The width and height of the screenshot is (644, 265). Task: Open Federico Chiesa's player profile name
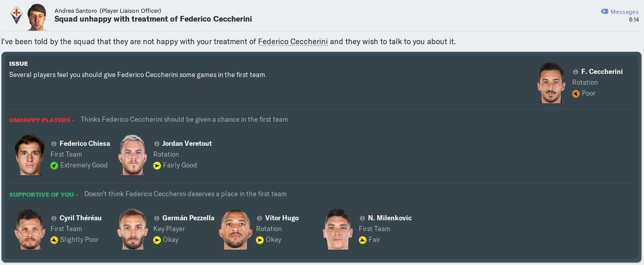85,144
